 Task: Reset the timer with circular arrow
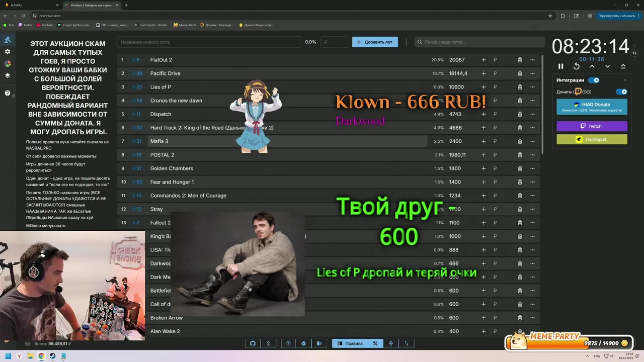pos(577,66)
